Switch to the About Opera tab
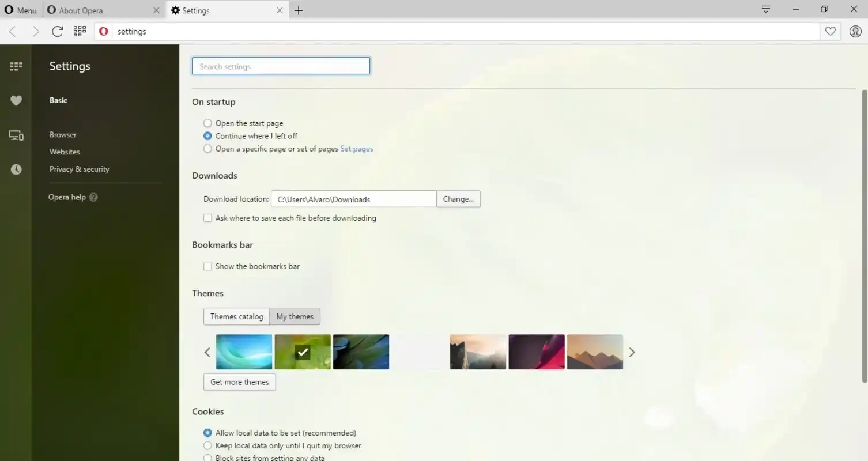The width and height of the screenshot is (868, 461). coord(104,10)
